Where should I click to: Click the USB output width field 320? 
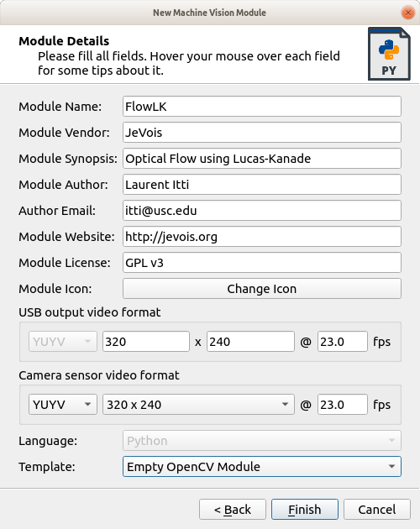[x=146, y=342]
